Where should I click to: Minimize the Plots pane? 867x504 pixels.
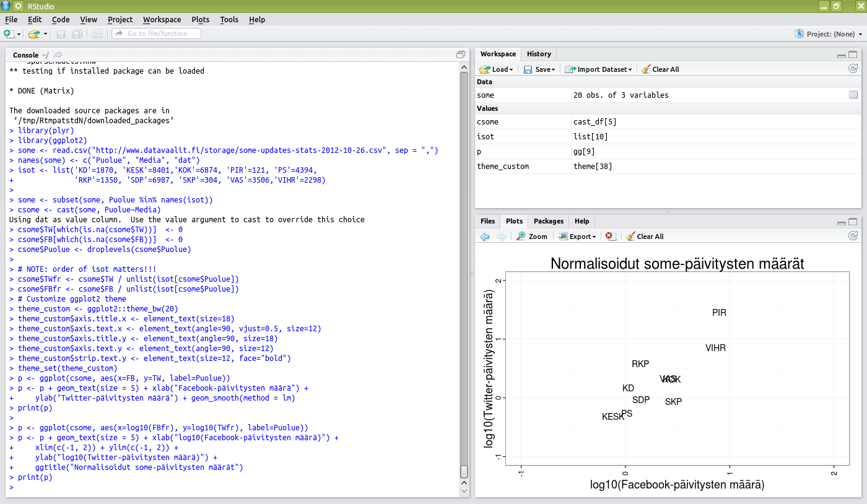coord(841,222)
